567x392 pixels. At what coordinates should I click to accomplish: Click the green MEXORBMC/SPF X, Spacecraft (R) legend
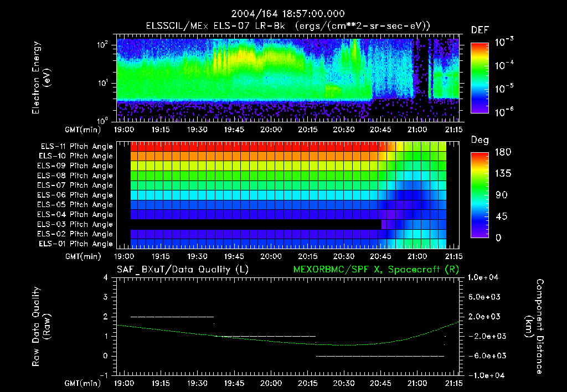click(x=376, y=270)
